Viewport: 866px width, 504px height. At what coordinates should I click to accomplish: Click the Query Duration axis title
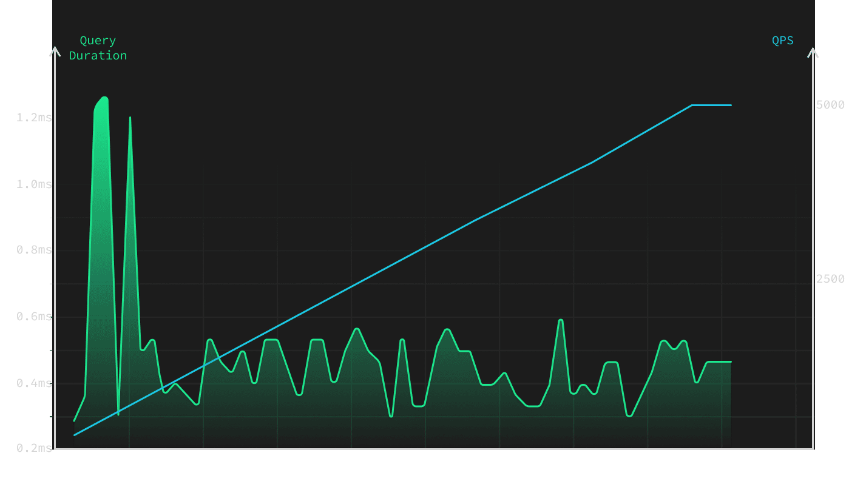(98, 48)
